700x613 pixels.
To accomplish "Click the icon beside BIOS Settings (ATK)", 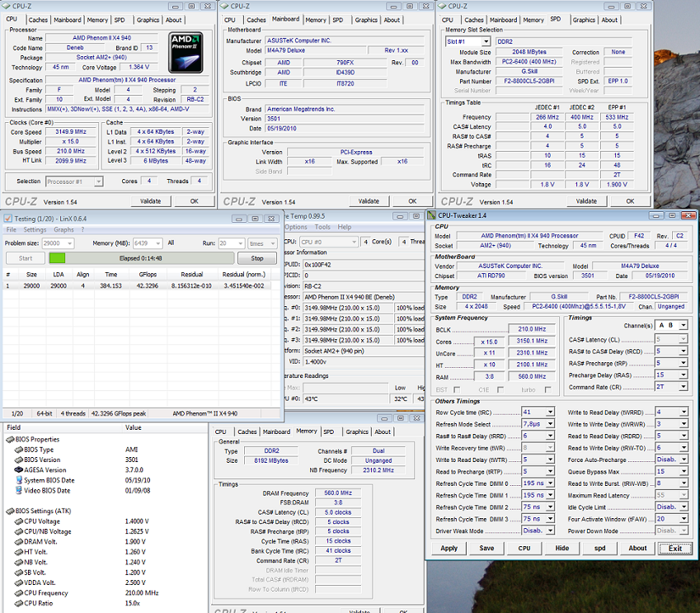I will coord(10,512).
